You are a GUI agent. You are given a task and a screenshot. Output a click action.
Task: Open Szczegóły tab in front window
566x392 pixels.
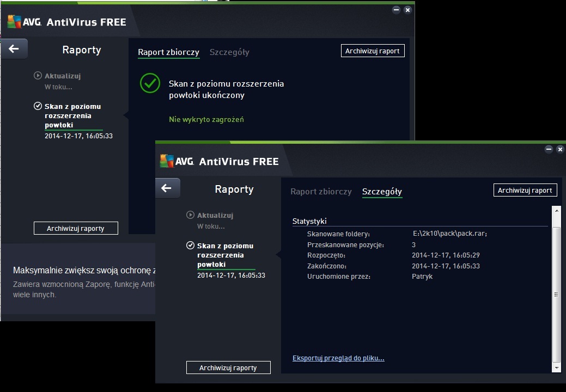pyautogui.click(x=382, y=192)
